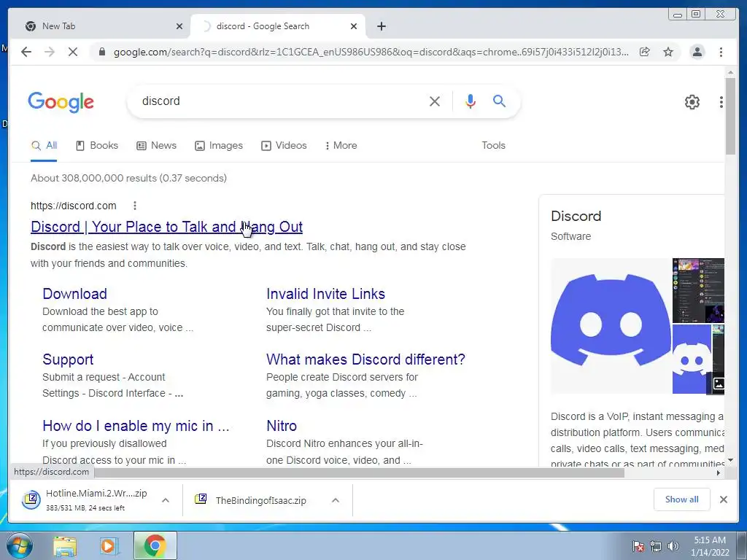
Task: Open the Chrome profile avatar
Action: [x=697, y=52]
